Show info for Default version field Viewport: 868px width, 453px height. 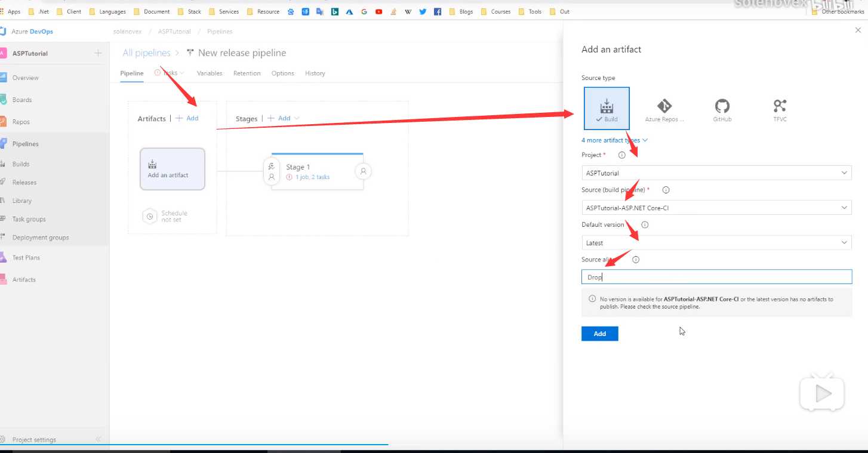645,225
